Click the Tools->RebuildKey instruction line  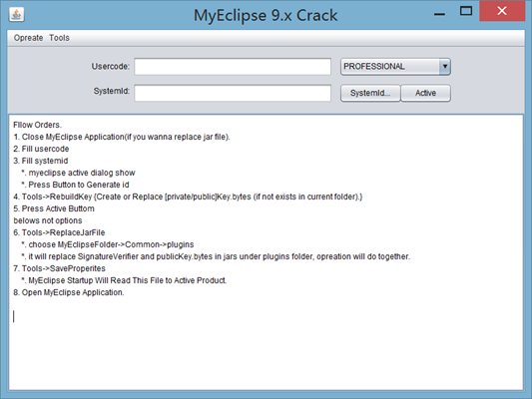pyautogui.click(x=188, y=197)
